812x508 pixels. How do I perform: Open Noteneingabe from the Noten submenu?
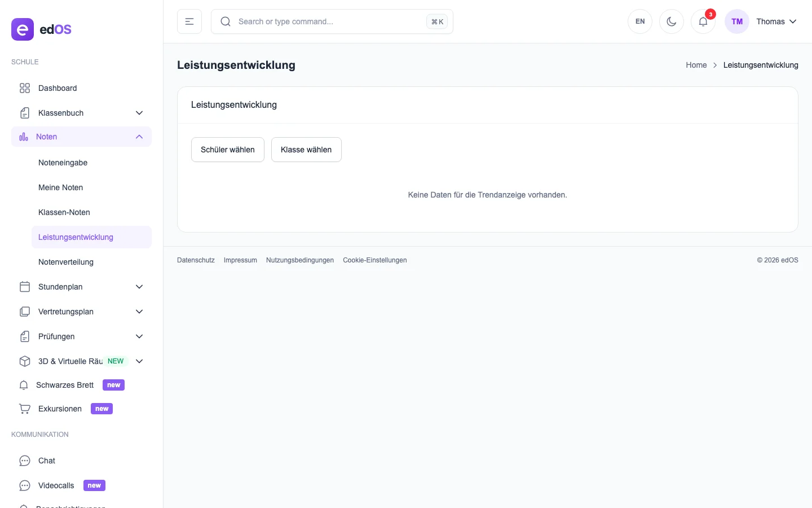coord(63,163)
